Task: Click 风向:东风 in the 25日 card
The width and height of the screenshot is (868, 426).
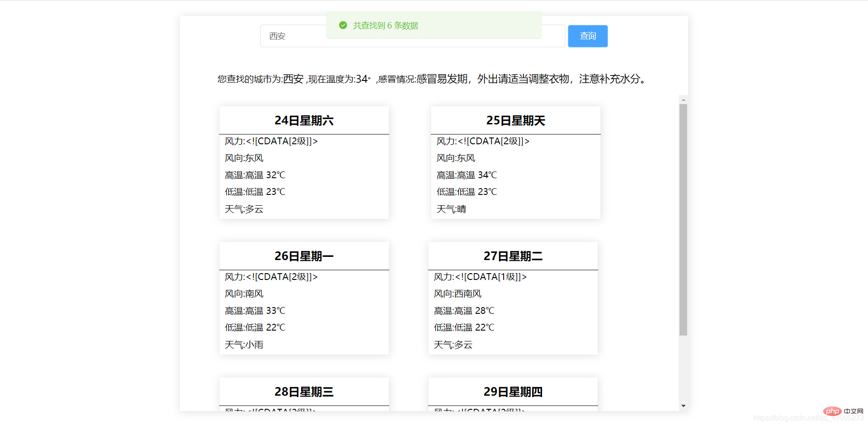Action: coord(456,158)
